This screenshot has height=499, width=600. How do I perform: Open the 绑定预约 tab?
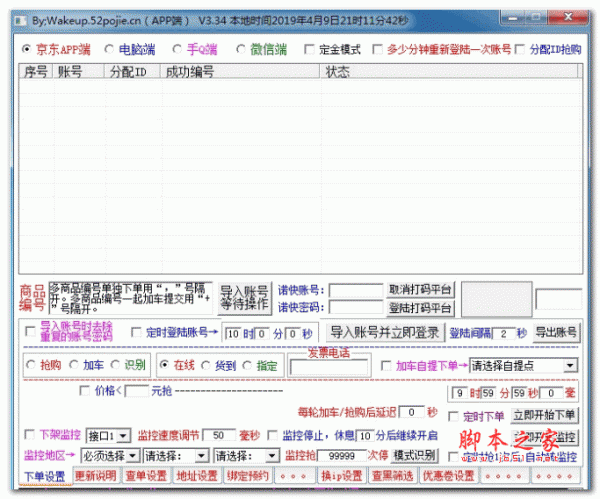click(x=248, y=476)
